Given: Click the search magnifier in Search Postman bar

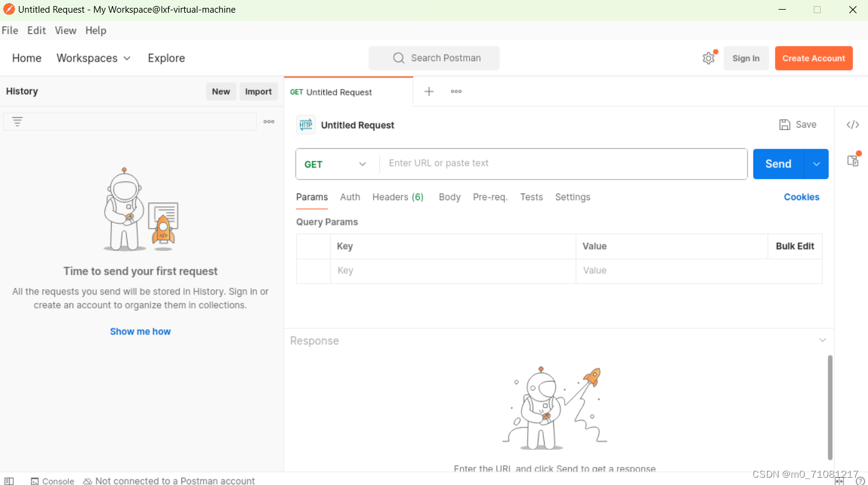Looking at the screenshot, I should [x=398, y=58].
